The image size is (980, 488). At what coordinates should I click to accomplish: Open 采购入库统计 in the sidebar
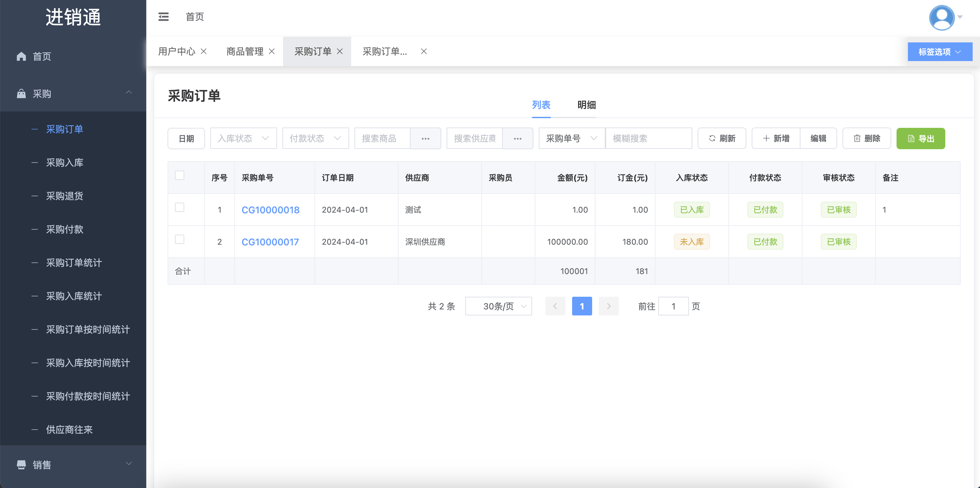point(74,296)
